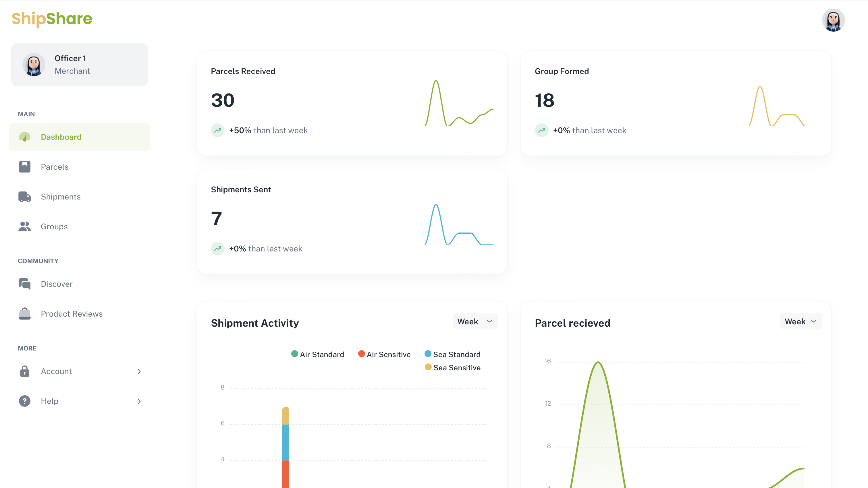Go to Shipments menu item
The image size is (868, 488).
(x=61, y=197)
